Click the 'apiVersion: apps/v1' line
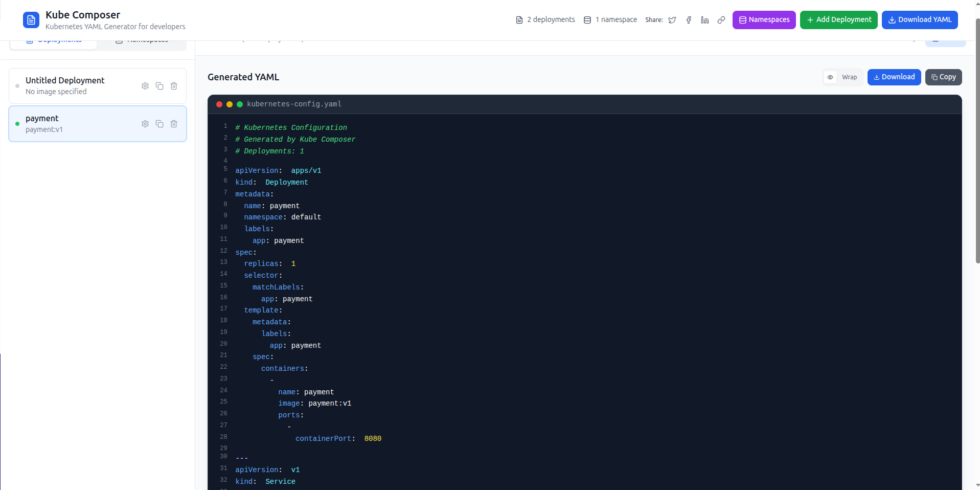This screenshot has width=980, height=490. pyautogui.click(x=278, y=171)
